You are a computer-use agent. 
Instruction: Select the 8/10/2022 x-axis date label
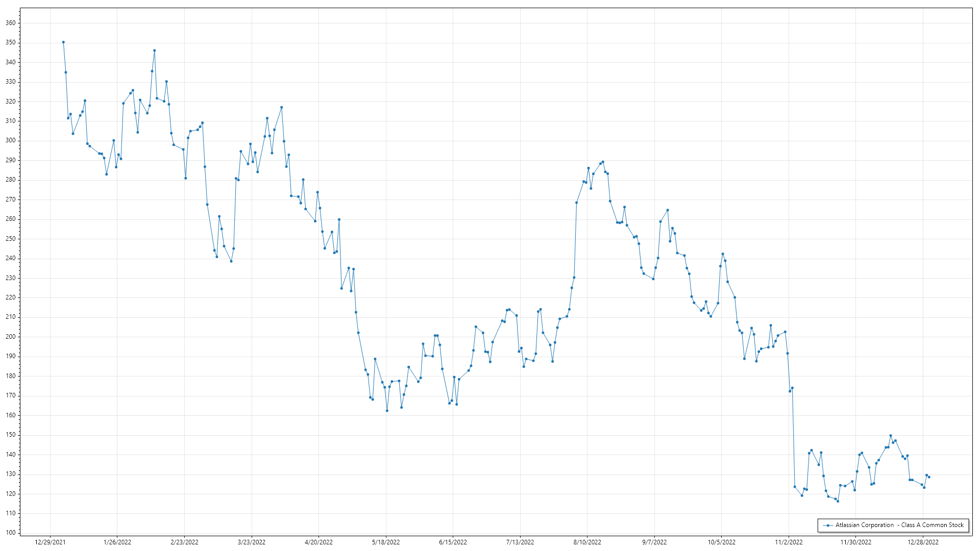pyautogui.click(x=587, y=542)
